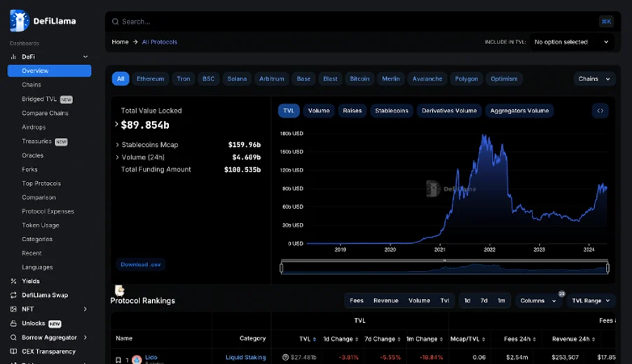Bookmark the Lido protocol row
This screenshot has width=632, height=364.
point(118,360)
